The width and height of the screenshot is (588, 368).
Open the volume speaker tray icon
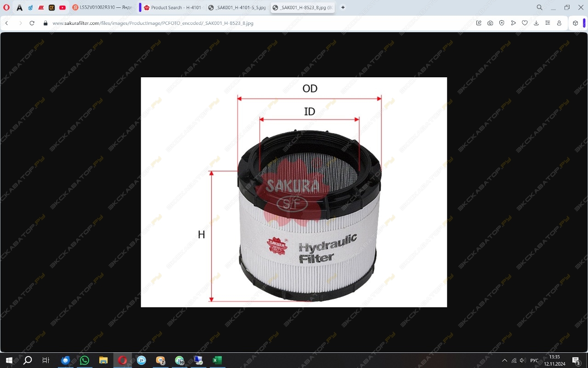tap(522, 360)
